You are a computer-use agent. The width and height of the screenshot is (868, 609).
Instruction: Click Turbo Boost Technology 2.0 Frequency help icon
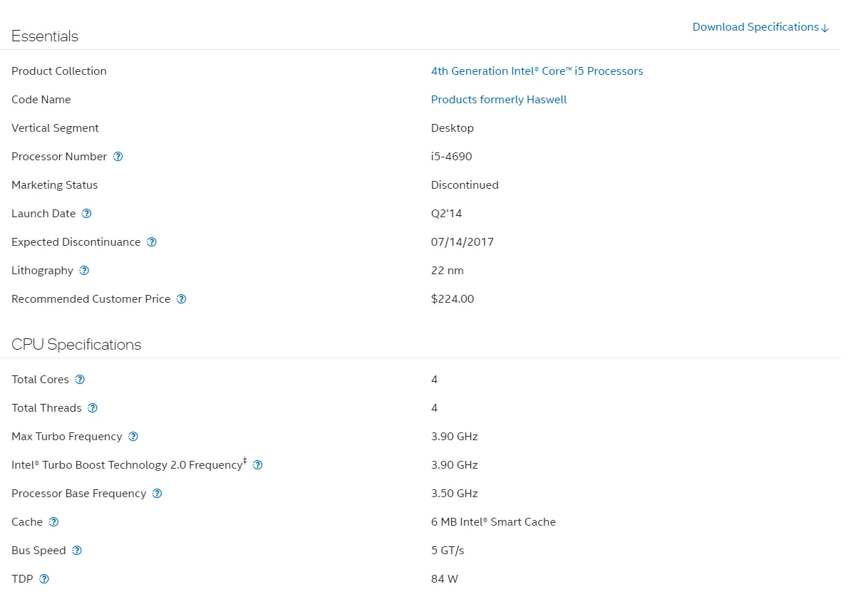click(258, 465)
